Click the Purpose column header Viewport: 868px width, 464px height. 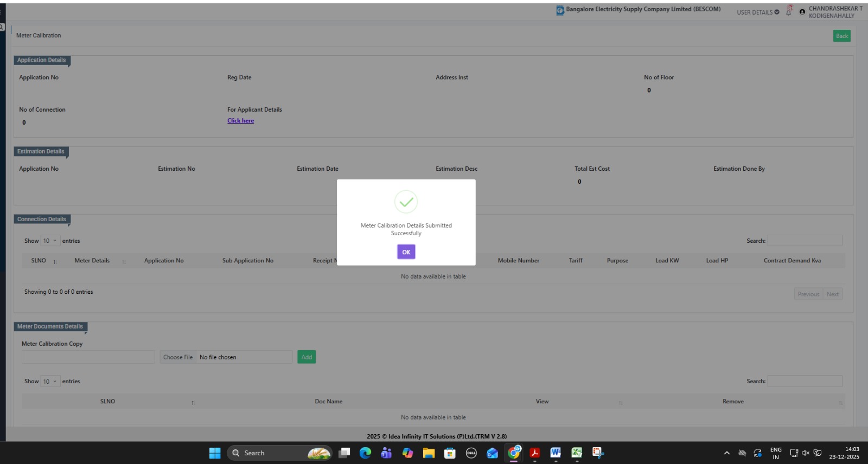coord(617,261)
